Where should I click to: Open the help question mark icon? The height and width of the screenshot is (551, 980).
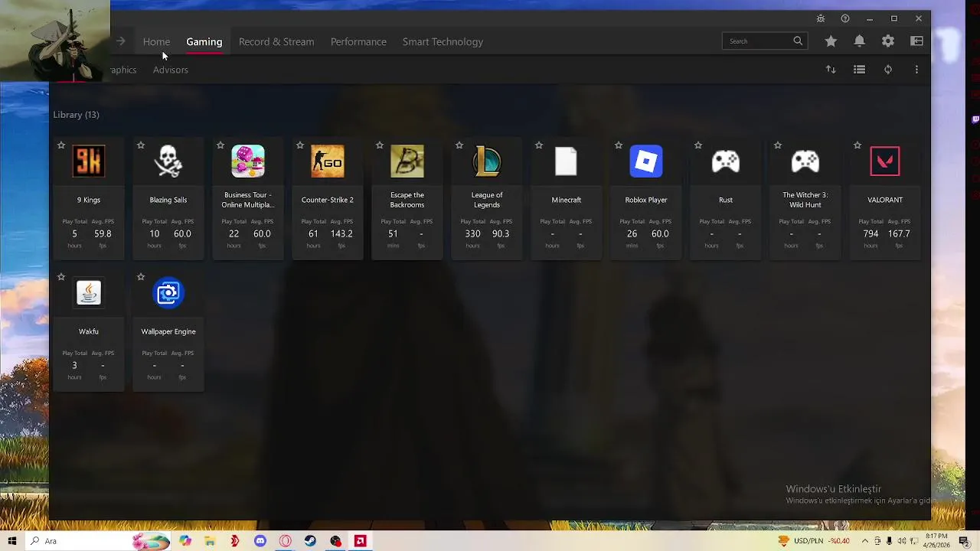click(x=845, y=18)
